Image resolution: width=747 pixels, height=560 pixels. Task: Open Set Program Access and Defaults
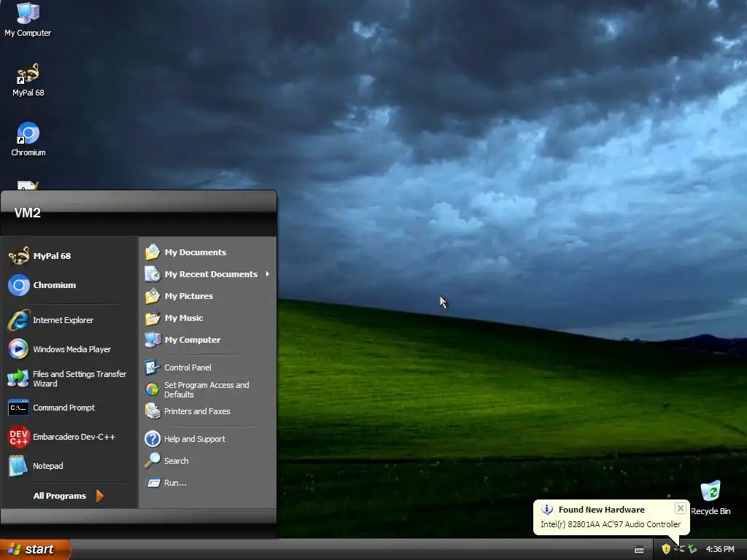click(x=208, y=389)
